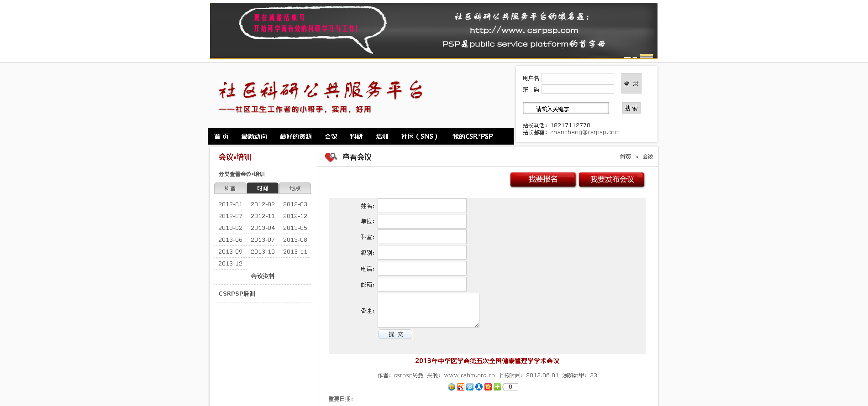Screen dimensions: 868x406
Task: Click the 登录 login button
Action: tap(631, 83)
